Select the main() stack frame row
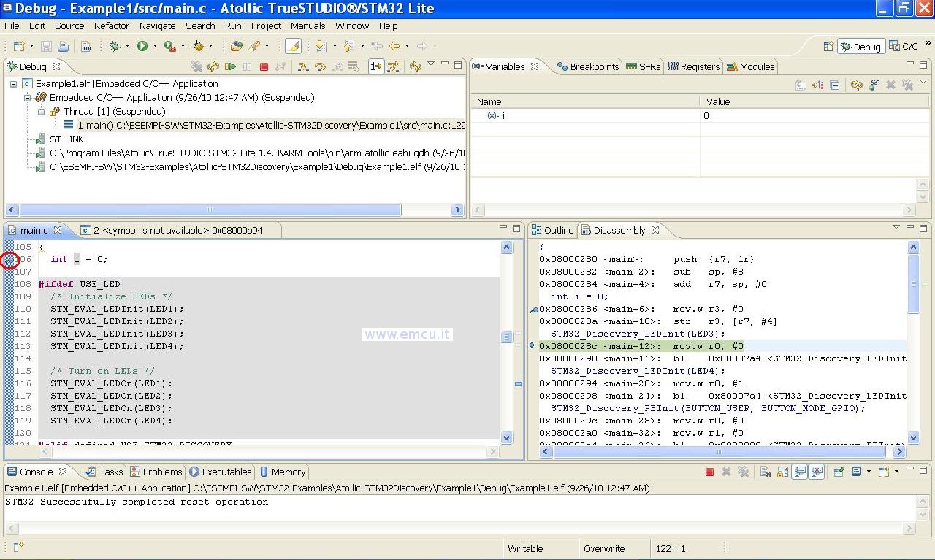 tap(264, 125)
